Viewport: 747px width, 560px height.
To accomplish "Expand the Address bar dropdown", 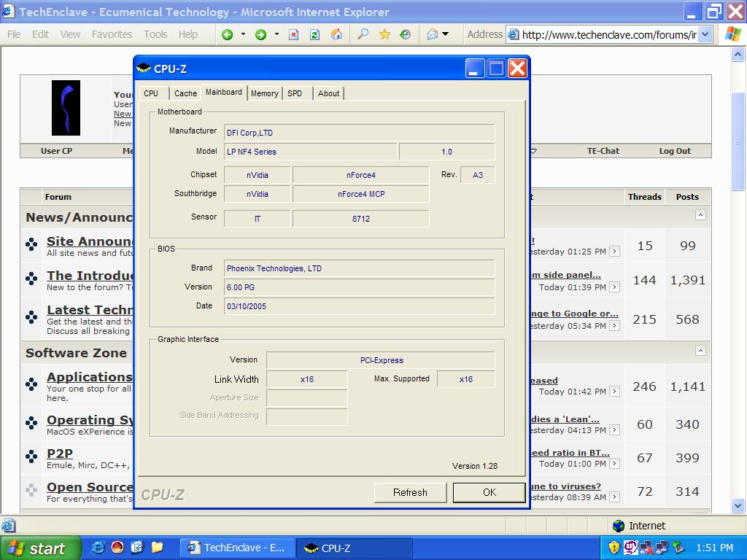I will coord(705,34).
